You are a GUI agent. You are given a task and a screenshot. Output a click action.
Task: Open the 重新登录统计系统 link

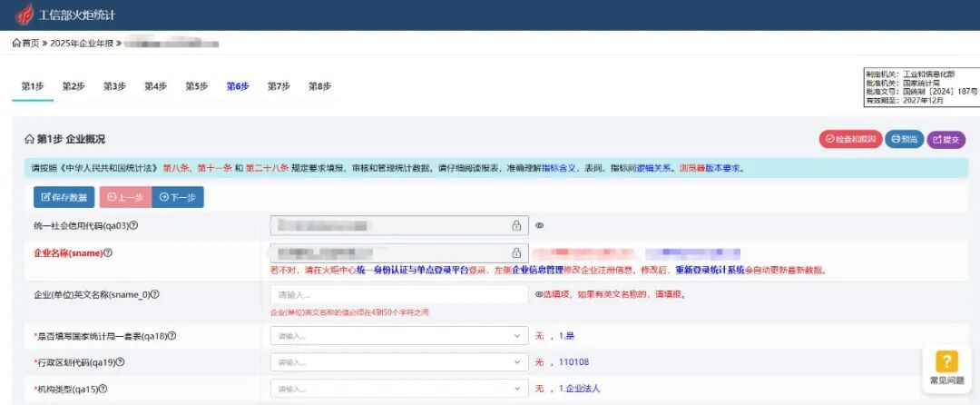click(x=710, y=270)
